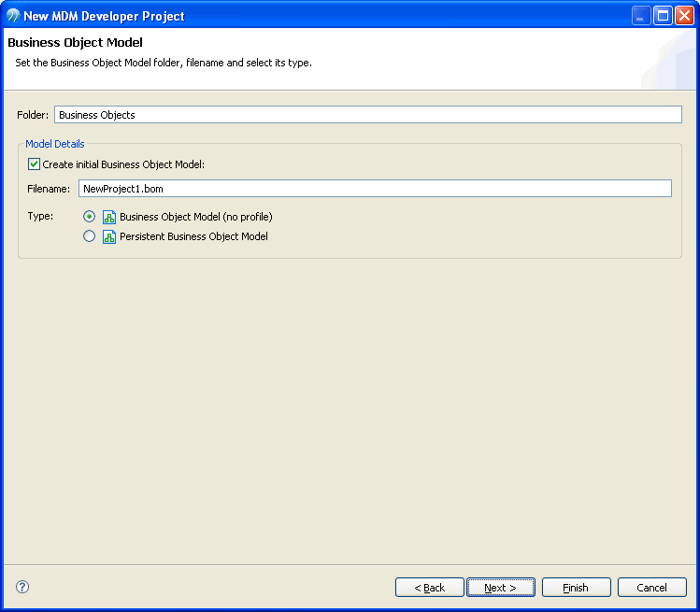700x612 pixels.
Task: Select Business Object Model (no profile) radio
Action: pos(90,217)
